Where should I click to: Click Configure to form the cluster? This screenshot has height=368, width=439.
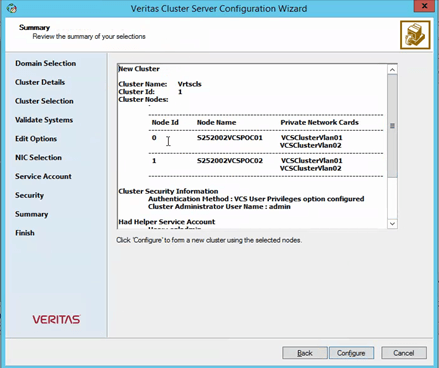(x=351, y=353)
